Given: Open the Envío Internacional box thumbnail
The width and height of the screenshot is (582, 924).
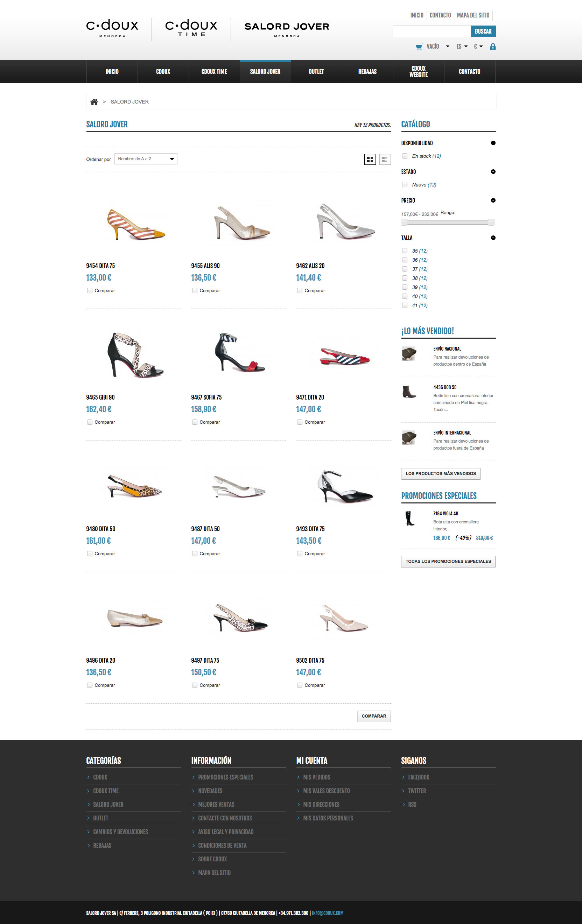Looking at the screenshot, I should point(409,437).
